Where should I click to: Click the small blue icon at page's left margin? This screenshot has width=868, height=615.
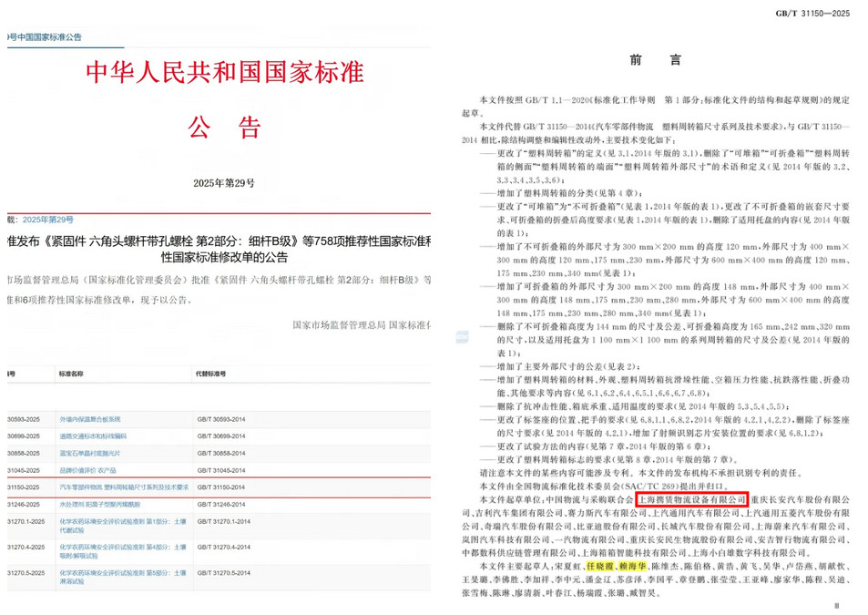coord(462,337)
